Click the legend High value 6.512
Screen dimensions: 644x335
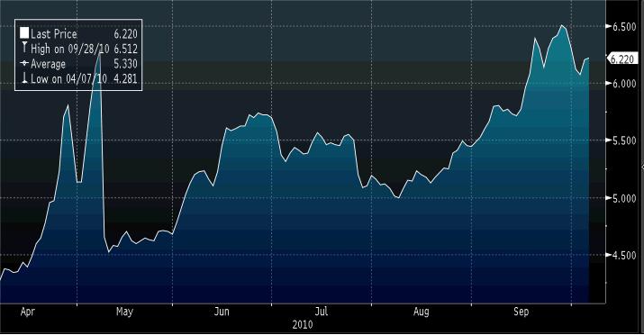click(125, 49)
